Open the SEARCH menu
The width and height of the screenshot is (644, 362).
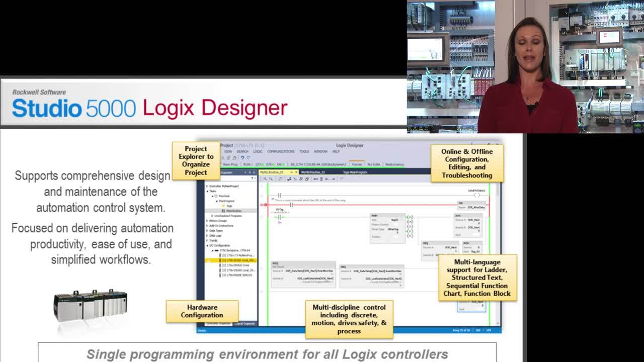pyautogui.click(x=243, y=151)
